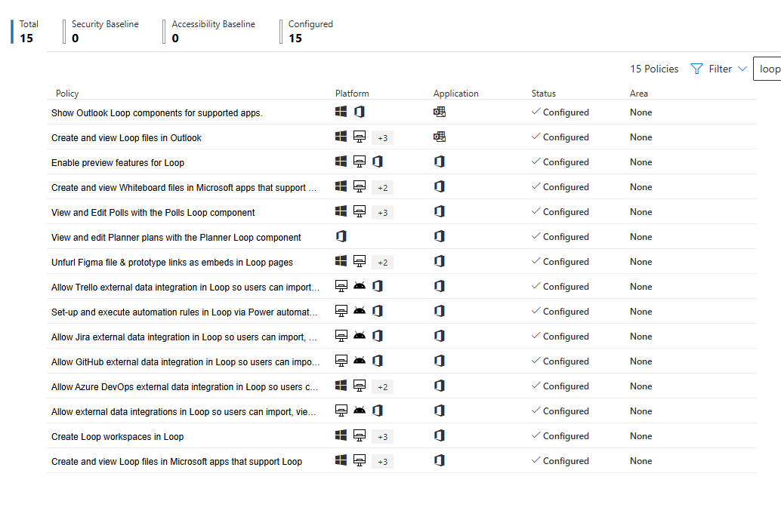Click +3 platforms badge in Create Loop files in Outlook row
The height and width of the screenshot is (532, 781).
tap(382, 138)
